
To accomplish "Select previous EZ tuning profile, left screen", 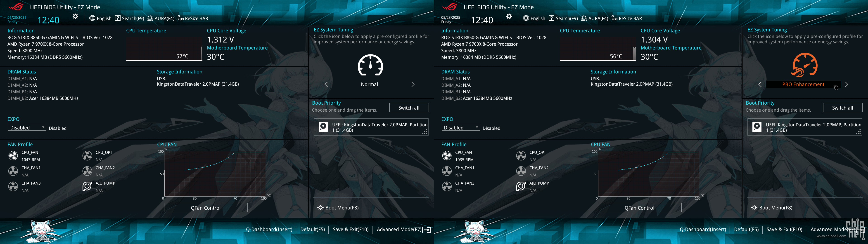I will pos(326,84).
